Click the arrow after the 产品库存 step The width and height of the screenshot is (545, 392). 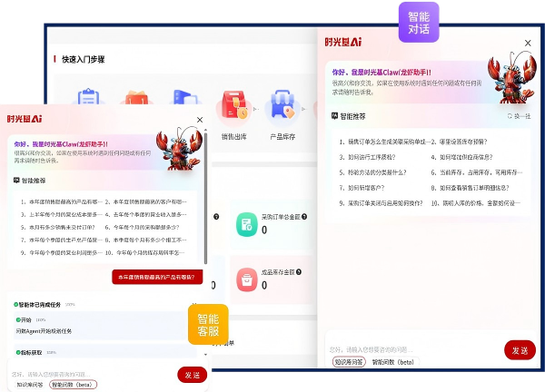pos(304,109)
